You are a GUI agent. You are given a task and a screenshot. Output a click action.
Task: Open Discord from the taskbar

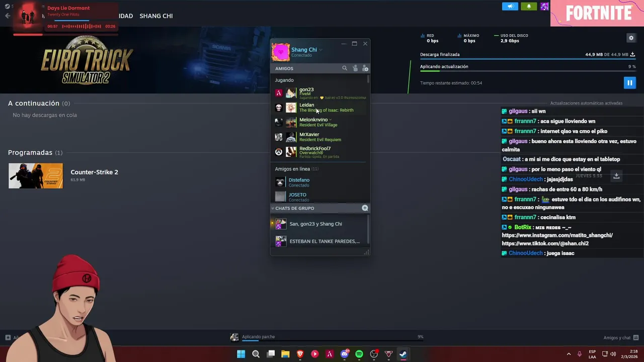click(345, 354)
